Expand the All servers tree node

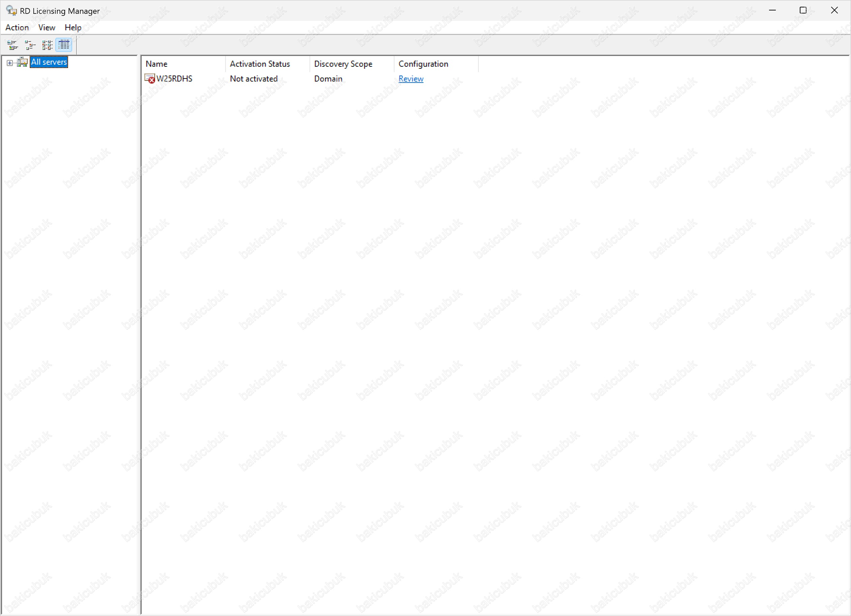(10, 63)
